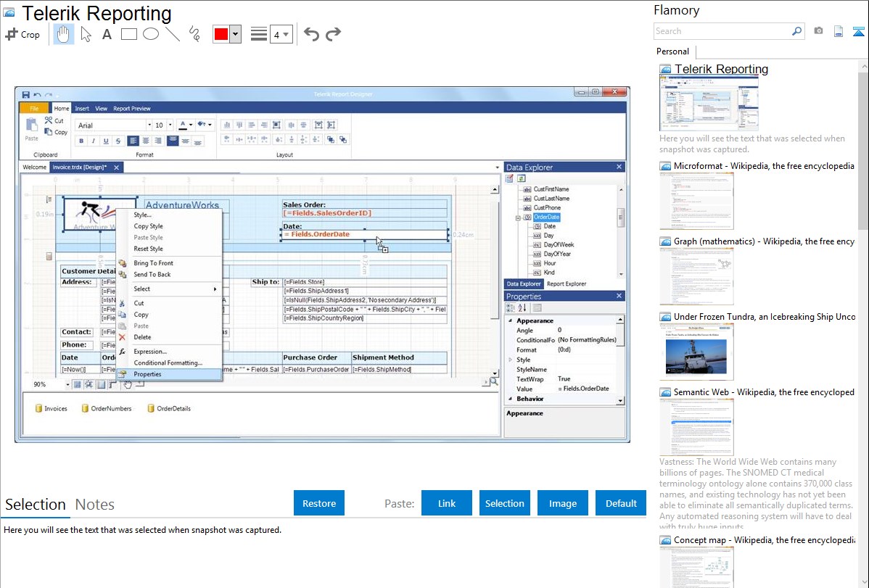Image resolution: width=869 pixels, height=588 pixels.
Task: Open the Semantic Web snapshot thumbnail
Action: pyautogui.click(x=696, y=427)
